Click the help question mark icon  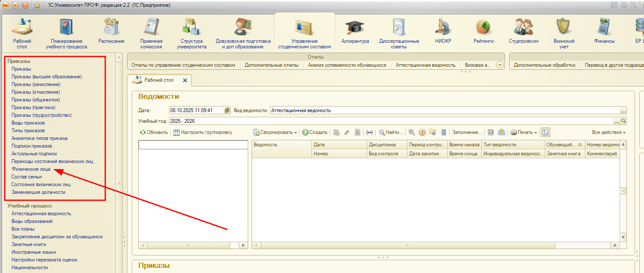click(x=422, y=133)
